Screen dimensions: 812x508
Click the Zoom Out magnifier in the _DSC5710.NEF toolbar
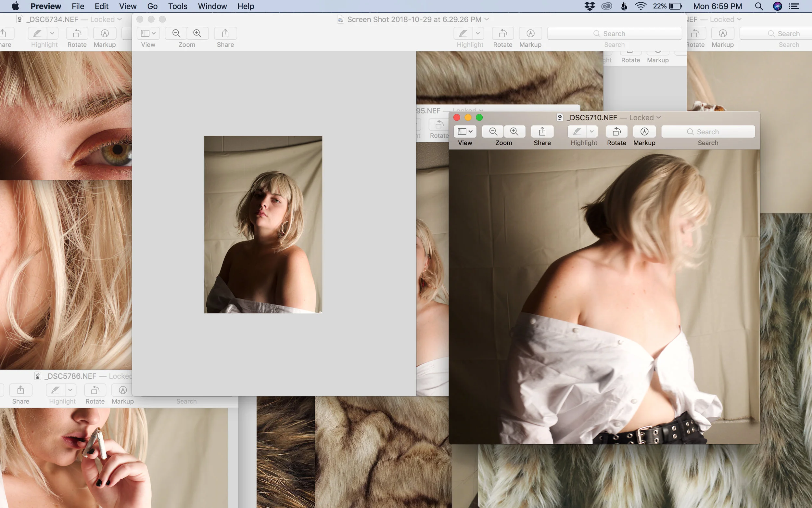click(x=492, y=132)
